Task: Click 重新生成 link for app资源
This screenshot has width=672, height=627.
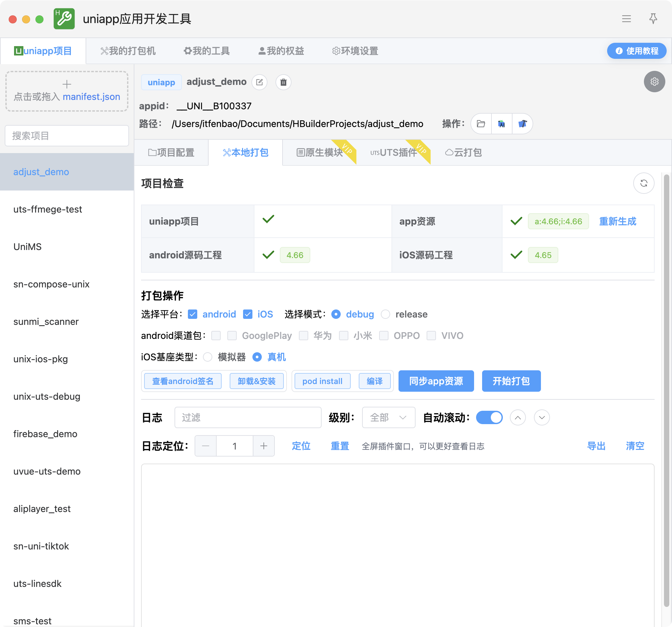Action: (618, 221)
